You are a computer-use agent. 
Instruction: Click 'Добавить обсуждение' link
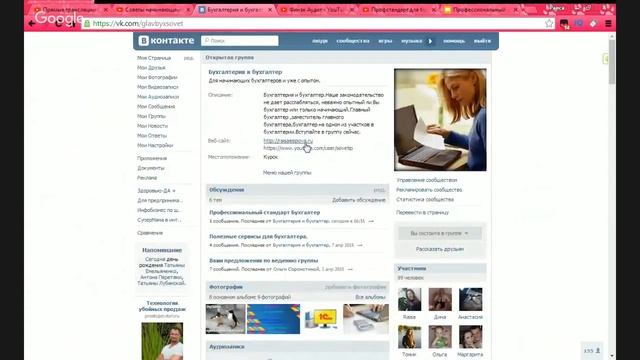click(x=359, y=200)
